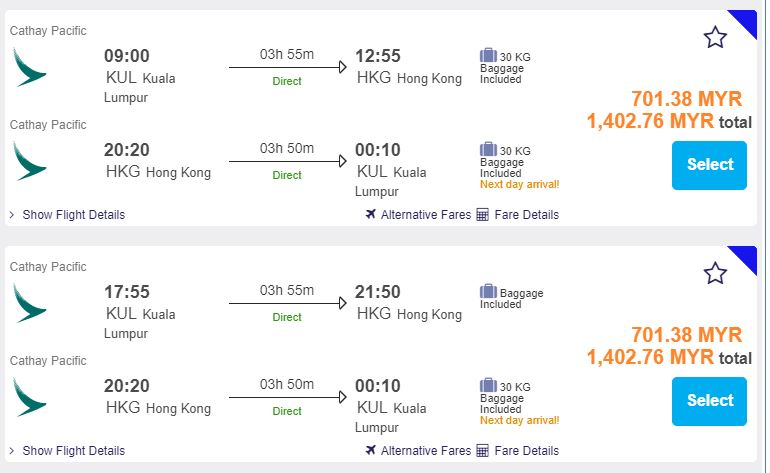Image resolution: width=770 pixels, height=473 pixels.
Task: Select the 17:55 departure flight itinerary
Action: tap(710, 401)
